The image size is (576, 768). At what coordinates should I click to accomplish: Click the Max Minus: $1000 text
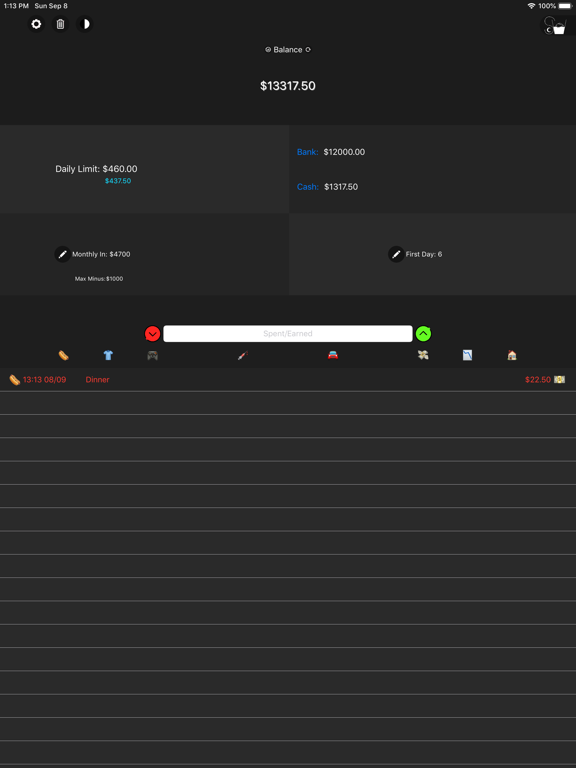(99, 279)
